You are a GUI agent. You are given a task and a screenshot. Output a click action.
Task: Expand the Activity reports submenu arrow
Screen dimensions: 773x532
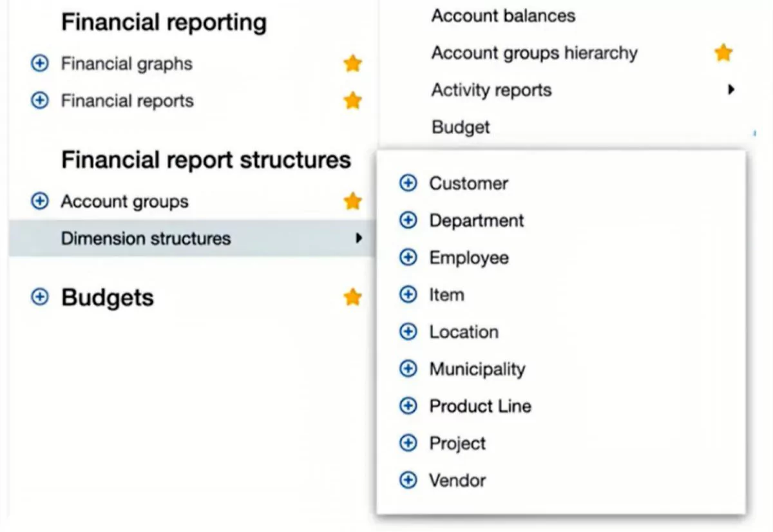point(730,90)
